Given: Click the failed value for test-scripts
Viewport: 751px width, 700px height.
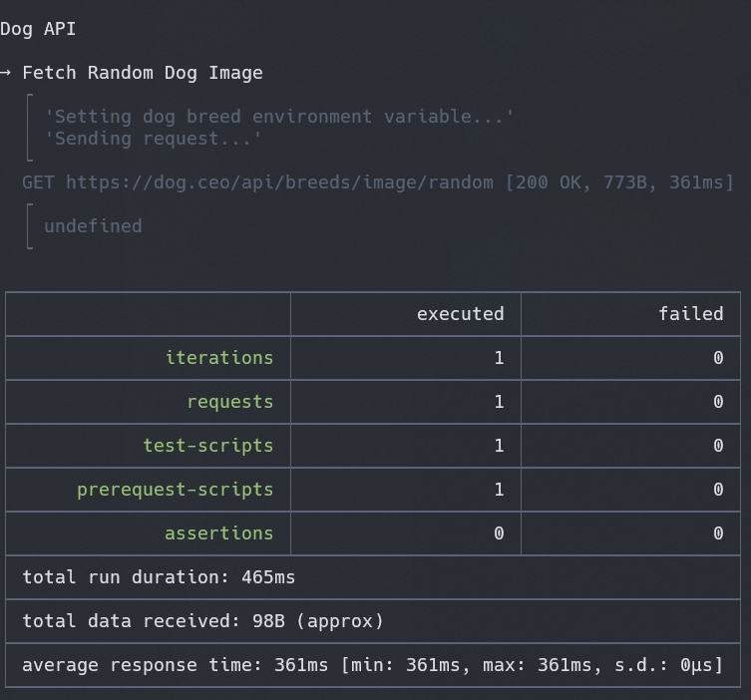Looking at the screenshot, I should tap(718, 446).
